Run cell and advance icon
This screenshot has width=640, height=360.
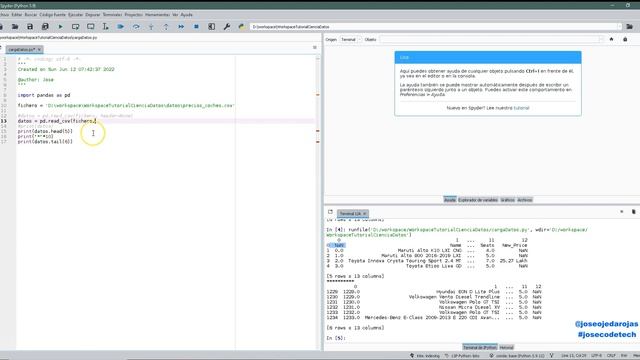click(x=91, y=27)
